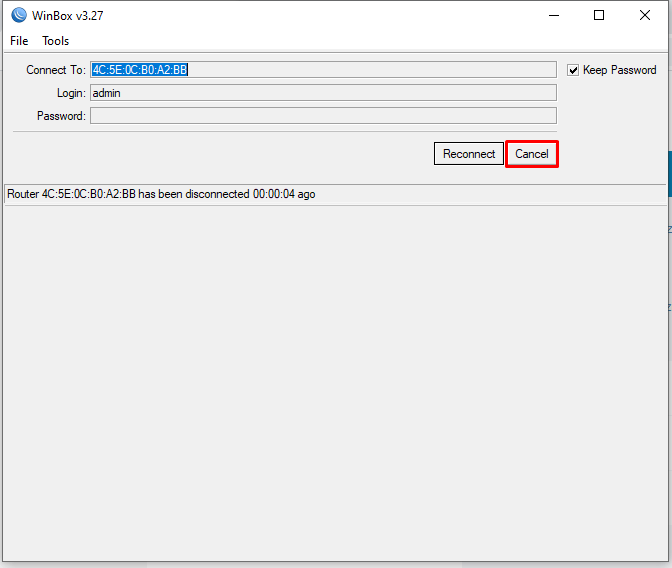672x568 pixels.
Task: Open the File menu
Action: pos(19,41)
